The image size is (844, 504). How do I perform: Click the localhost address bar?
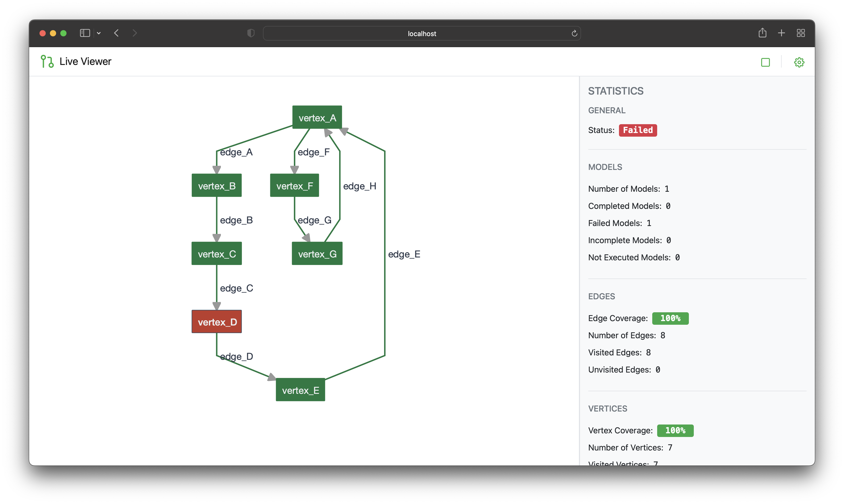click(422, 33)
